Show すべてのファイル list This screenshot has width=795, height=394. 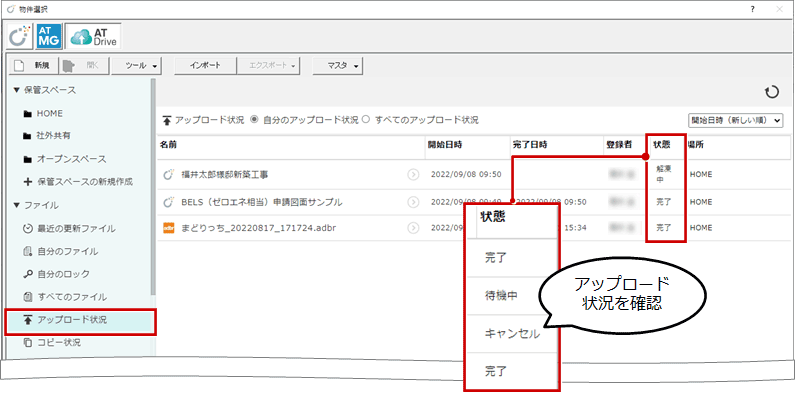(65, 297)
